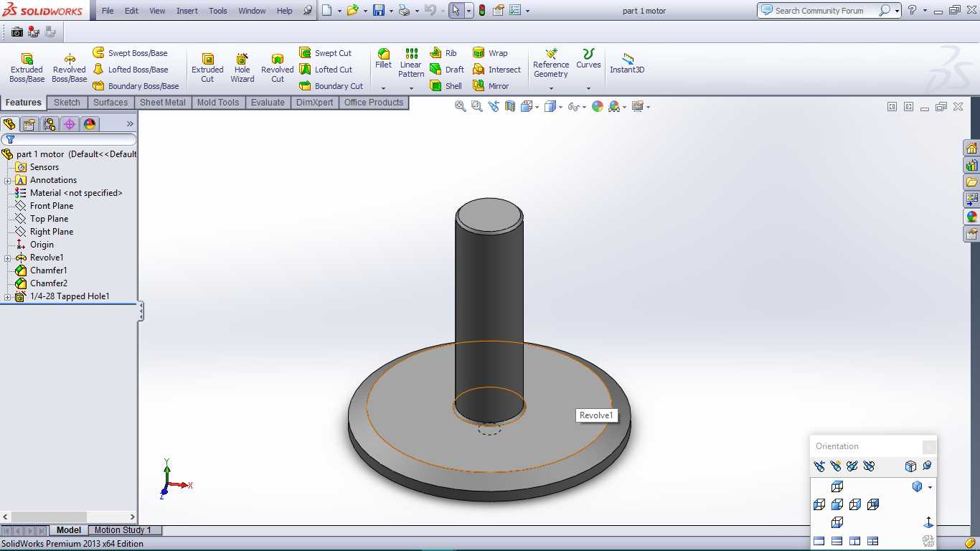Select the Mirror feature

click(x=491, y=86)
